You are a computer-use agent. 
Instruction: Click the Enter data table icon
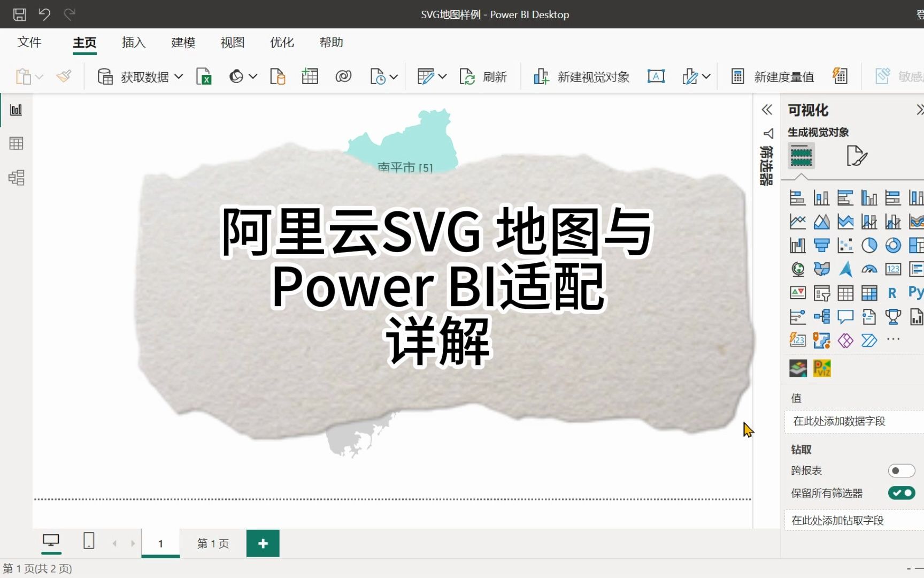click(x=310, y=77)
